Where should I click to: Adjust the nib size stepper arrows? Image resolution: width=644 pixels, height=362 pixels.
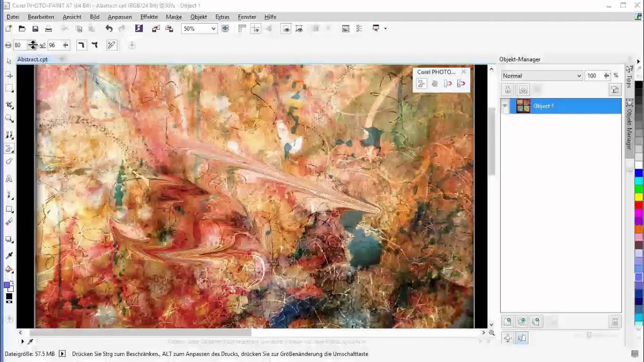(x=33, y=45)
